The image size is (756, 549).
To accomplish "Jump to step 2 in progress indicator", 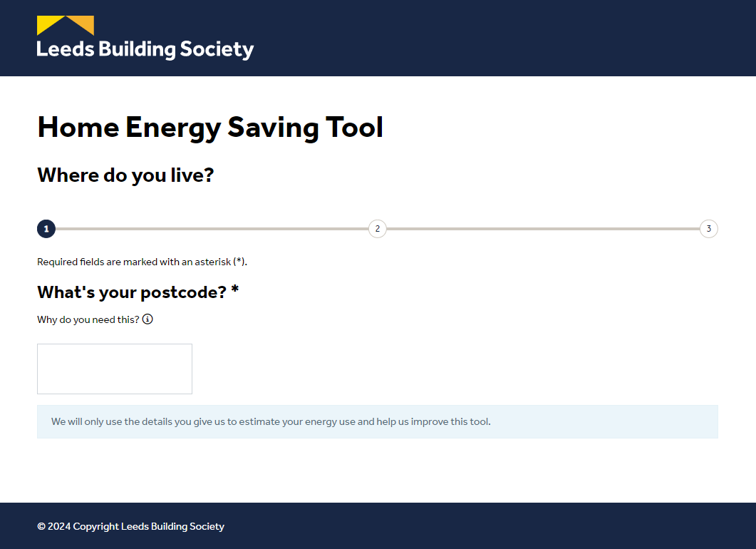I will coord(378,229).
